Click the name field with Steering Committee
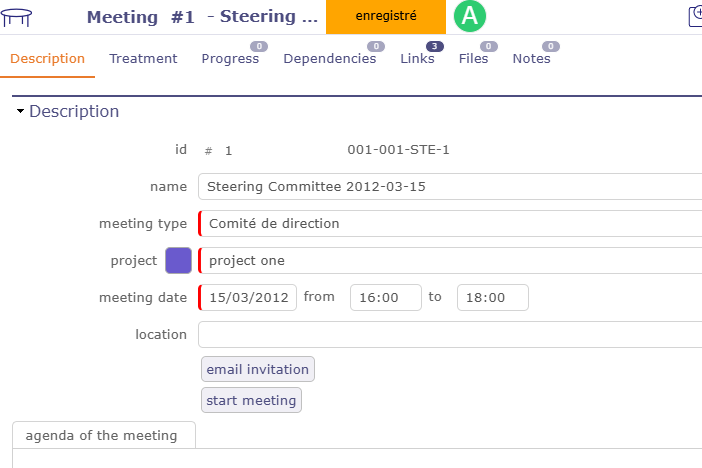702x468 pixels. pyautogui.click(x=450, y=187)
